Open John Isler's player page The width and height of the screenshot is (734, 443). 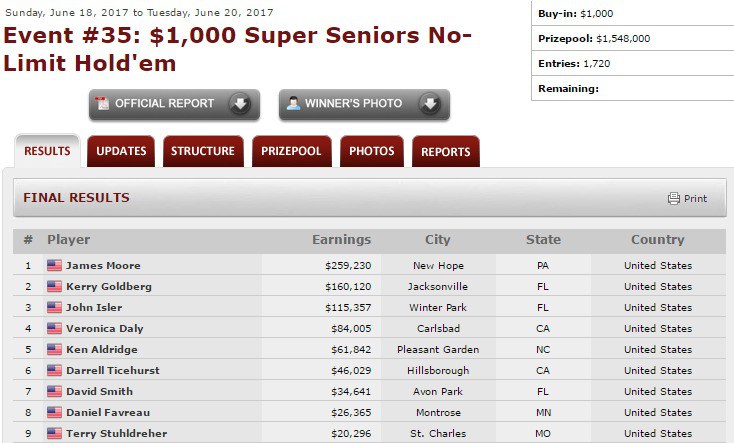click(94, 308)
